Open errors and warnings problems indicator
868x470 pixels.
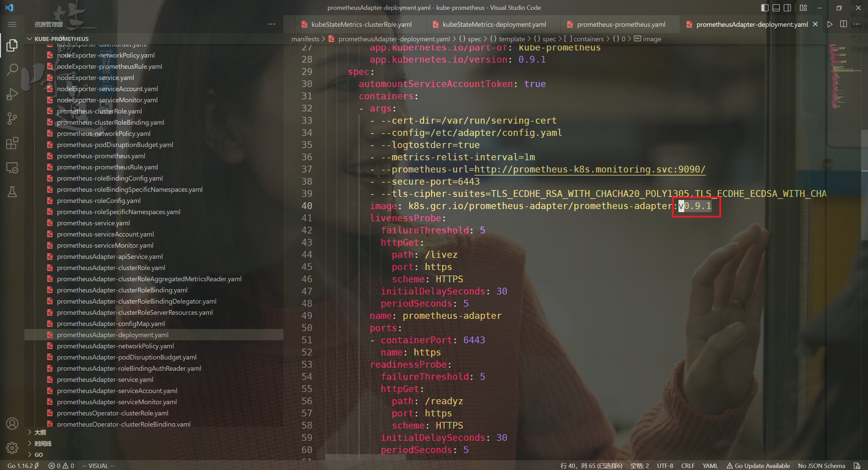[x=61, y=466]
